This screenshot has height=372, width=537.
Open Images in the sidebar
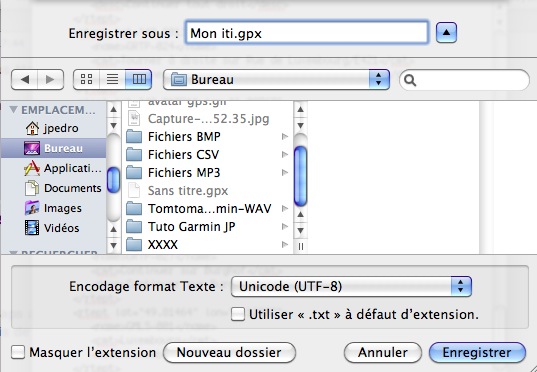click(x=52, y=208)
